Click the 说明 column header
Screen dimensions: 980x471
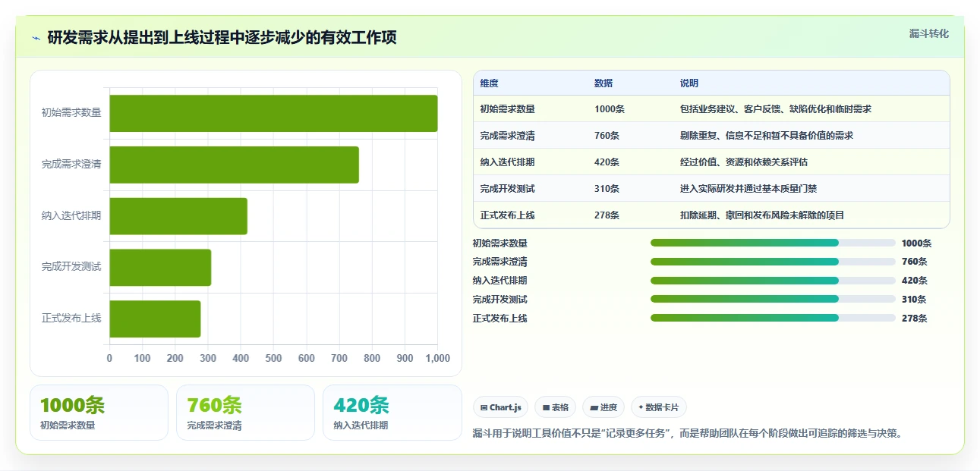click(689, 83)
